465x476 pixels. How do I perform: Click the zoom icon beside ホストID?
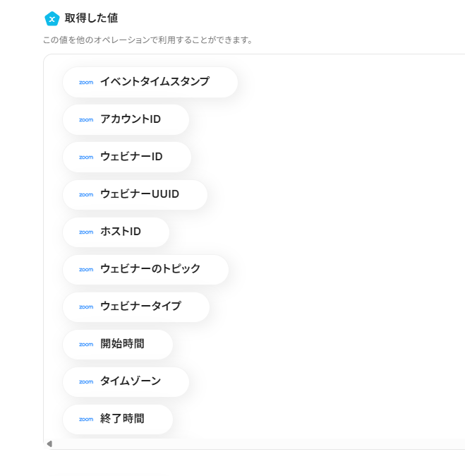pos(86,232)
